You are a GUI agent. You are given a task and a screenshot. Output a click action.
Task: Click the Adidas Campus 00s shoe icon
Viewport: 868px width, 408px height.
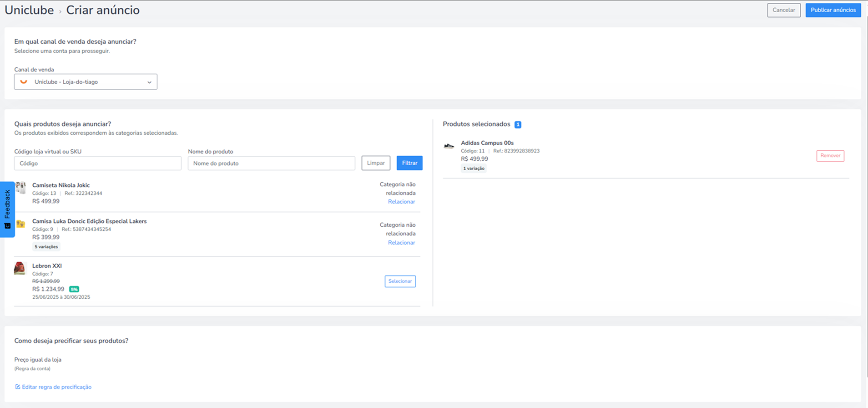pos(449,146)
